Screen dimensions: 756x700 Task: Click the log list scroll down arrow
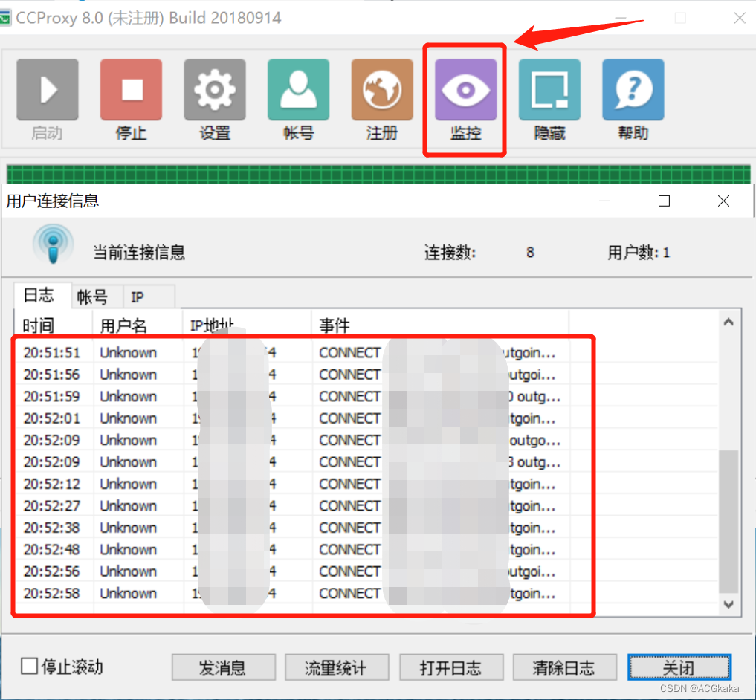pos(728,604)
